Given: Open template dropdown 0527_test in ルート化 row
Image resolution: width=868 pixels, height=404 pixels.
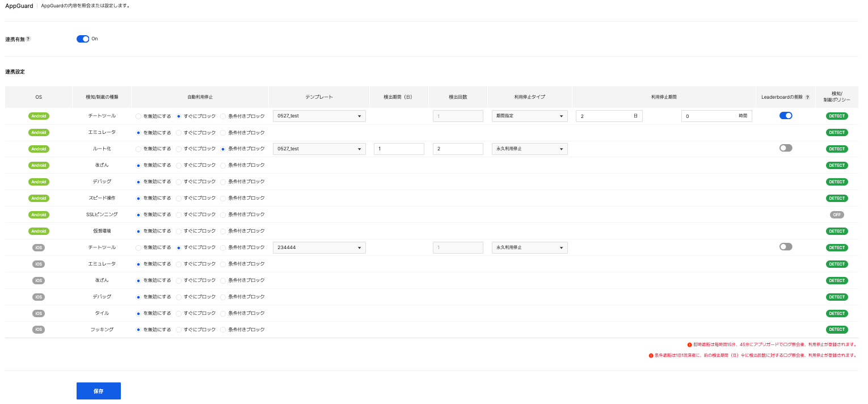Looking at the screenshot, I should point(319,149).
